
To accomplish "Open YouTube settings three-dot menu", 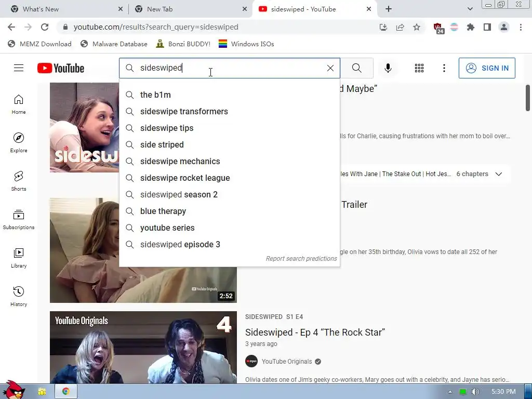I will coord(444,68).
